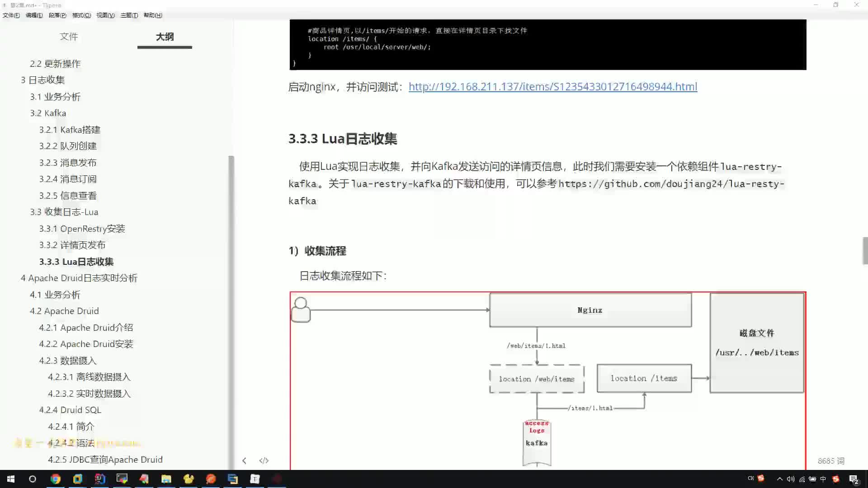Open Google Chrome from taskbar
868x488 pixels.
click(x=56, y=479)
